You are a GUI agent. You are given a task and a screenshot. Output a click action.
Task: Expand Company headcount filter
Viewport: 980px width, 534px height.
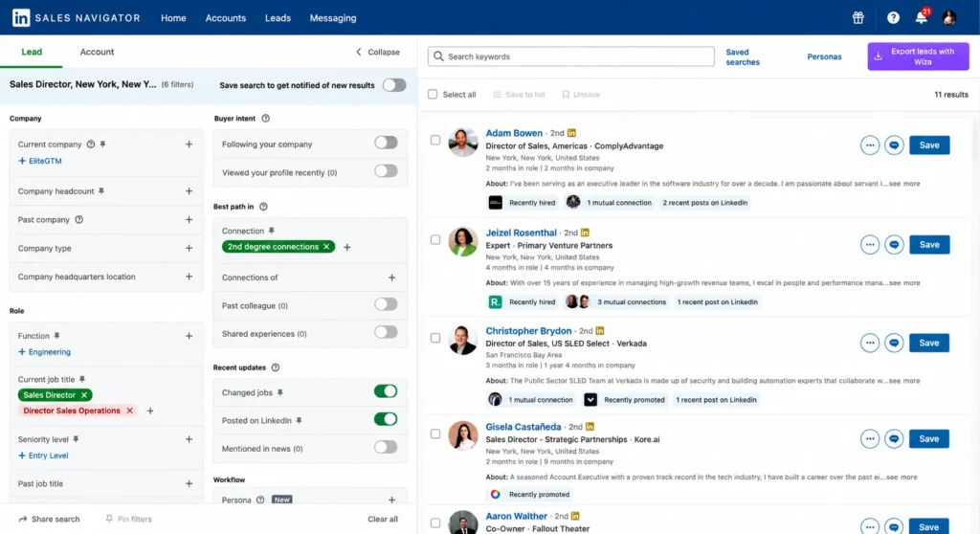[x=189, y=191]
